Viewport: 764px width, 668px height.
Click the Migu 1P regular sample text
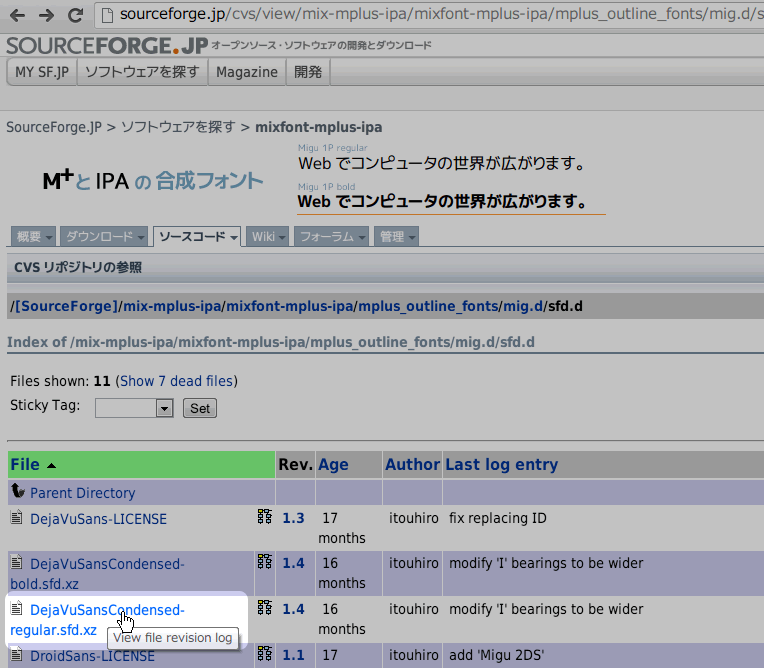(x=441, y=163)
